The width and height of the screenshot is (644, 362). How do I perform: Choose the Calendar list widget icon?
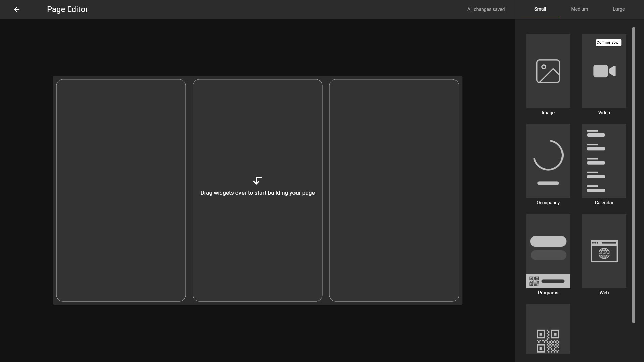coord(596,161)
